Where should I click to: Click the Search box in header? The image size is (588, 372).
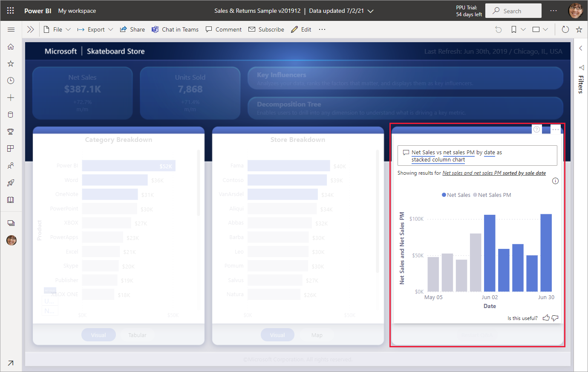pyautogui.click(x=513, y=11)
